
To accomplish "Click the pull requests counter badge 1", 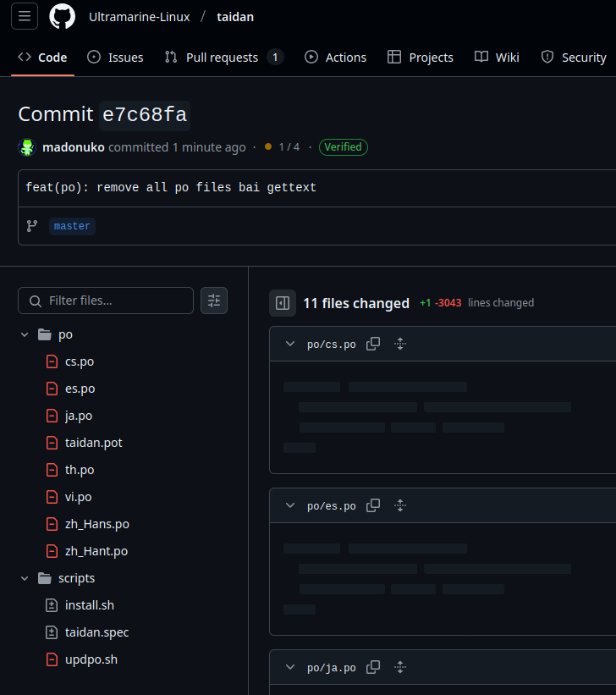I will click(275, 58).
